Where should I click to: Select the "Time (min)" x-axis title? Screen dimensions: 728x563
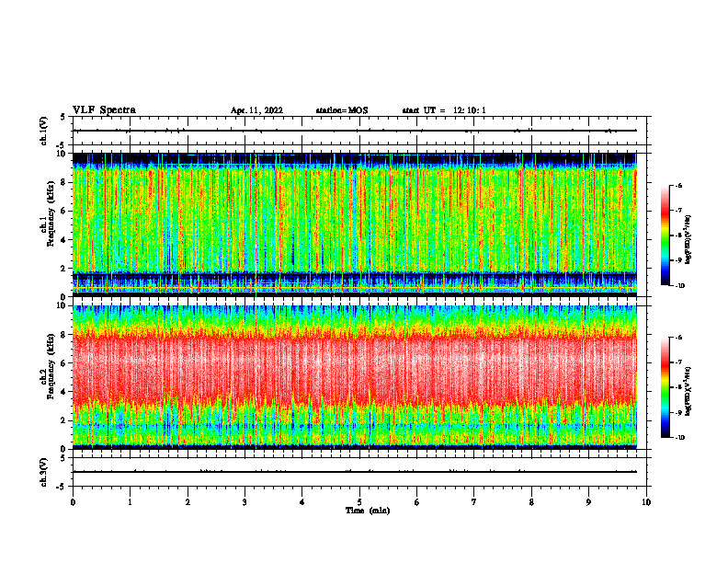pos(368,511)
